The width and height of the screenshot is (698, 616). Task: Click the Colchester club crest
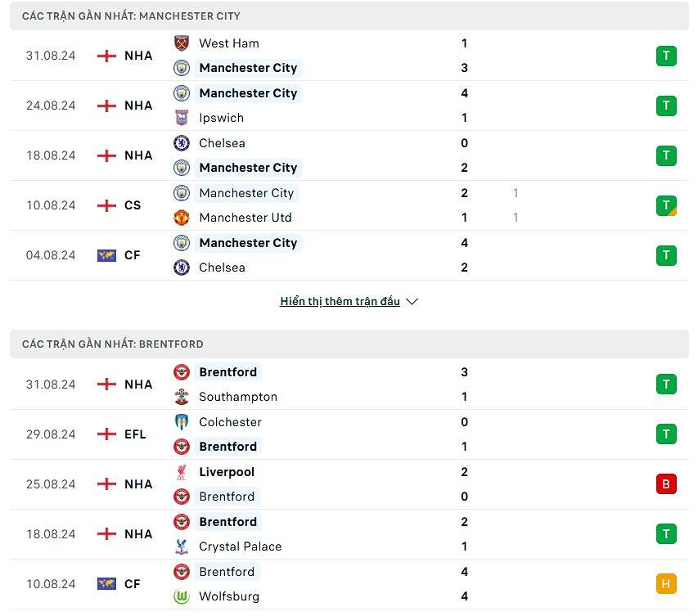182,422
